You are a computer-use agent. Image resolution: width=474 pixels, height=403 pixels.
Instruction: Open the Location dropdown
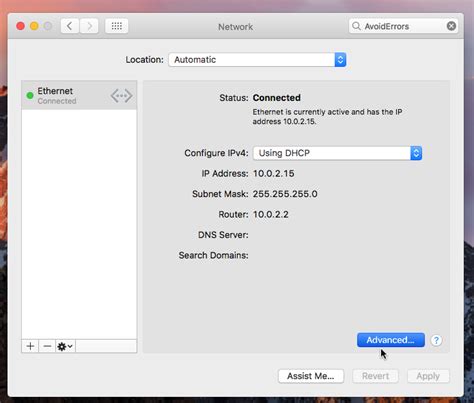pos(257,60)
